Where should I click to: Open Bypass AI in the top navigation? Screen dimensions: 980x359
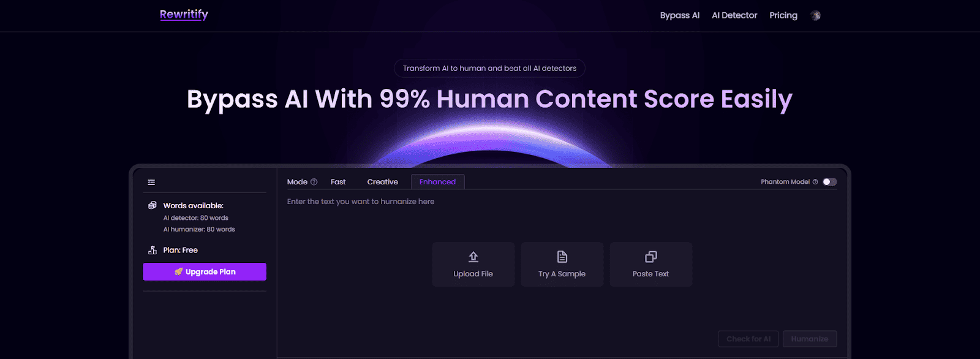click(679, 15)
